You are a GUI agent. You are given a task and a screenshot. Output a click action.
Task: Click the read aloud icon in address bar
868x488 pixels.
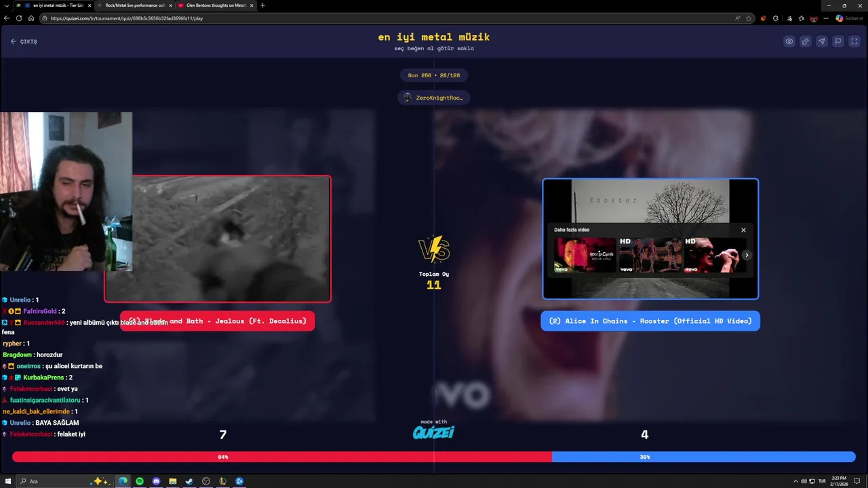click(737, 18)
